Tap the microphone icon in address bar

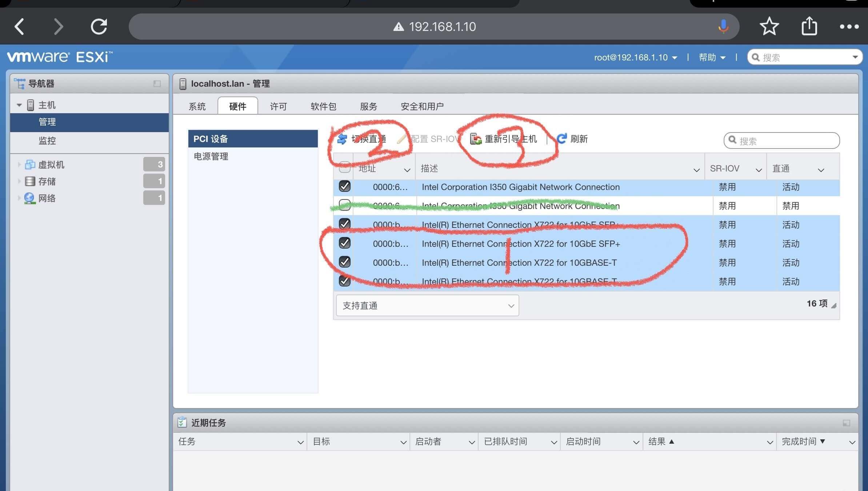(723, 27)
